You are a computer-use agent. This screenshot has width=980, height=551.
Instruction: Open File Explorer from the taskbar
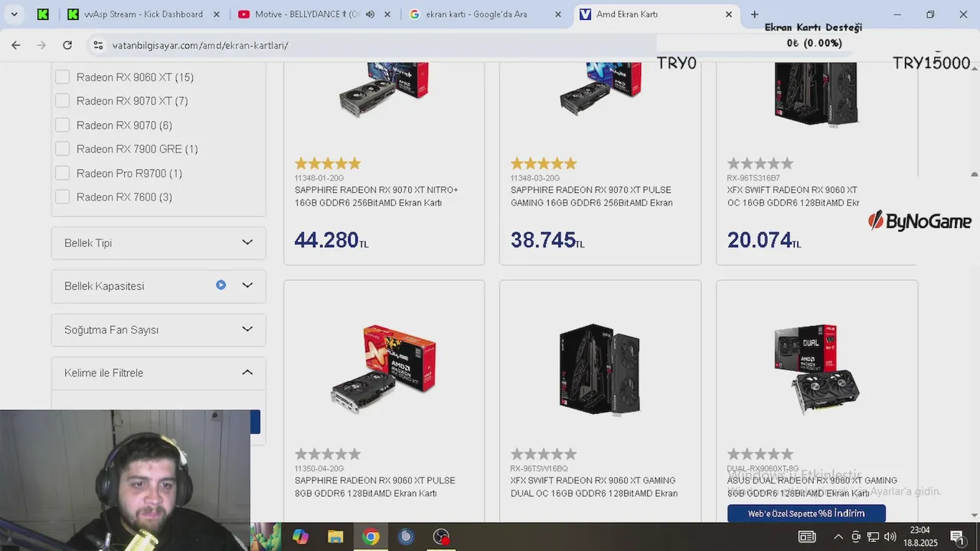(x=335, y=536)
